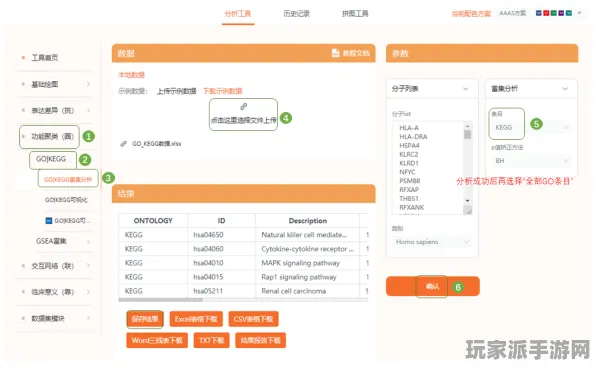Image resolution: width=596 pixels, height=368 pixels.
Task: Open the Homo sapiens species dropdown
Action: coord(432,242)
